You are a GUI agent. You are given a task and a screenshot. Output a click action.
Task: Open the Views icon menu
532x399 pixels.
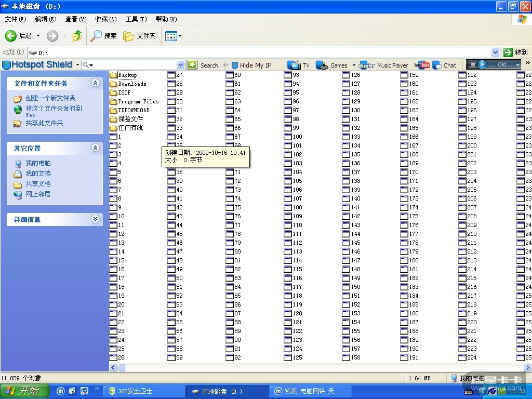coord(171,36)
